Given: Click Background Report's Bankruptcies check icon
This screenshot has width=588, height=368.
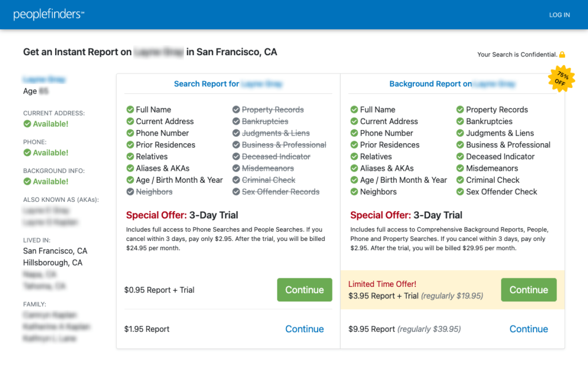Looking at the screenshot, I should (x=460, y=121).
